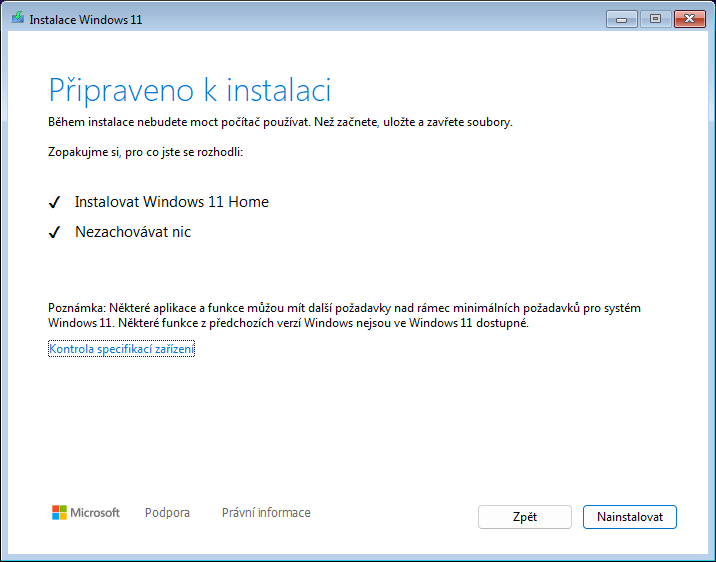Go back with the Zpět button
The width and height of the screenshot is (716, 562).
pos(525,517)
